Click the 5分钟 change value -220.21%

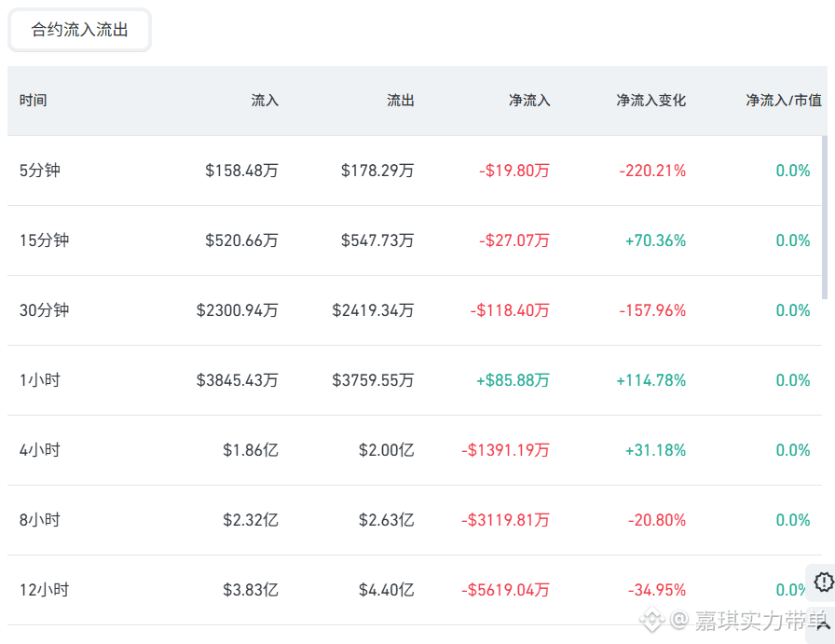pyautogui.click(x=652, y=171)
